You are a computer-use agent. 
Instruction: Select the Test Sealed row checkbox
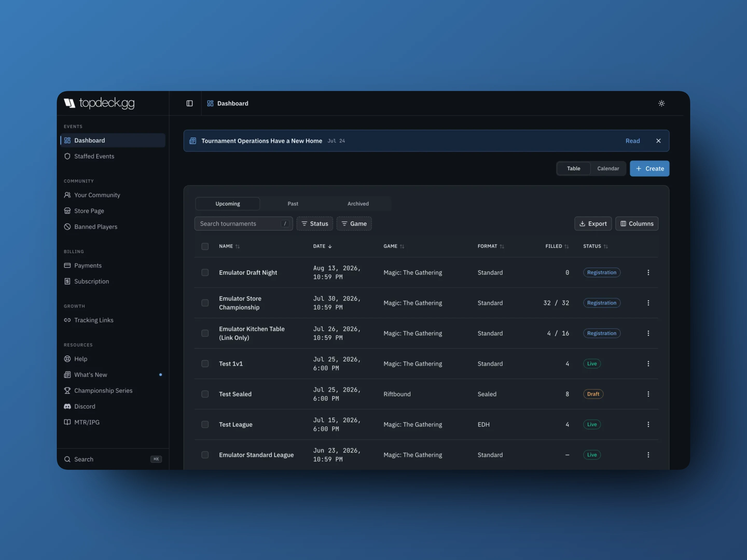pos(205,394)
